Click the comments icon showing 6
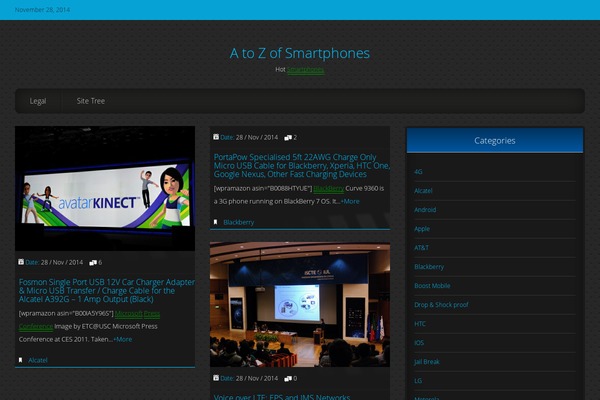 (93, 263)
